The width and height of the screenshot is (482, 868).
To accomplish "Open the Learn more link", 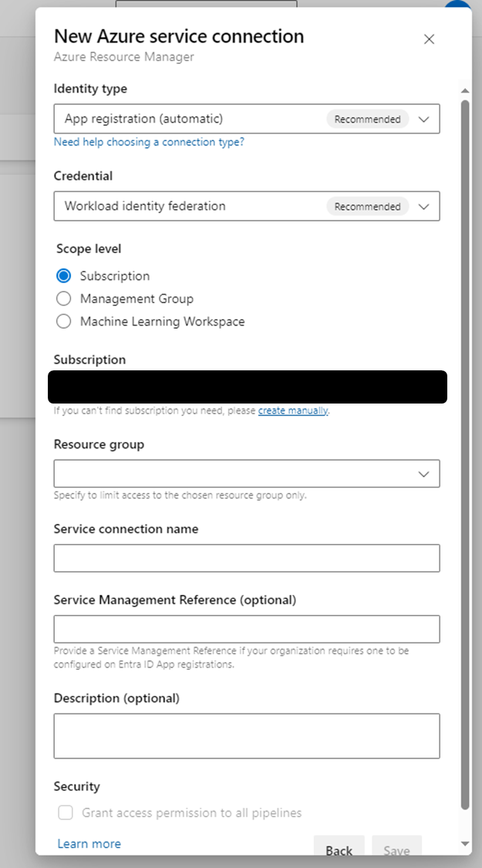I will click(89, 843).
